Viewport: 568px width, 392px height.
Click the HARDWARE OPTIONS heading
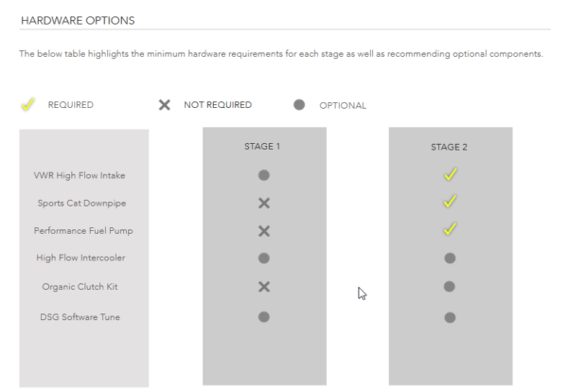[x=78, y=21]
